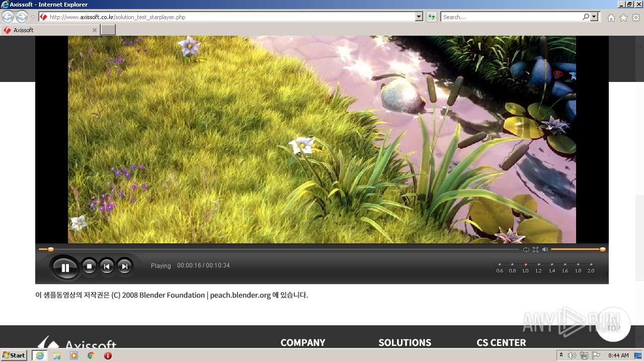Viewport: 644px width, 362px height.
Task: Click the search magnifier icon
Action: tap(586, 17)
